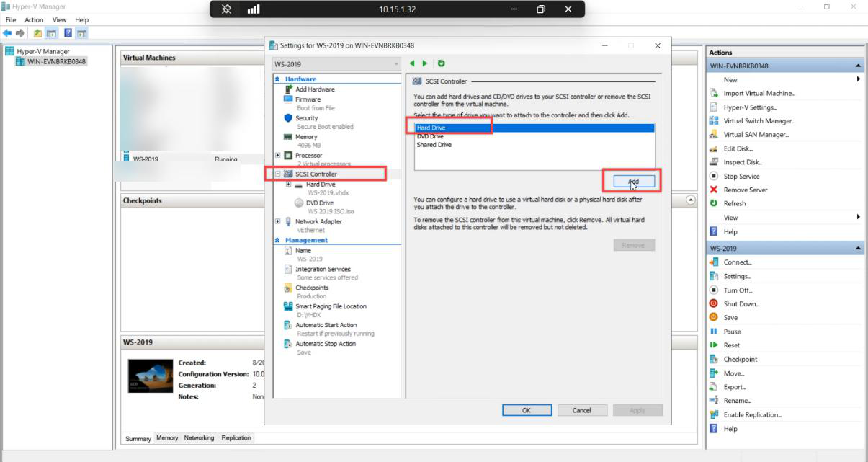Click OK in the Settings dialog
The width and height of the screenshot is (868, 462).
coord(527,410)
